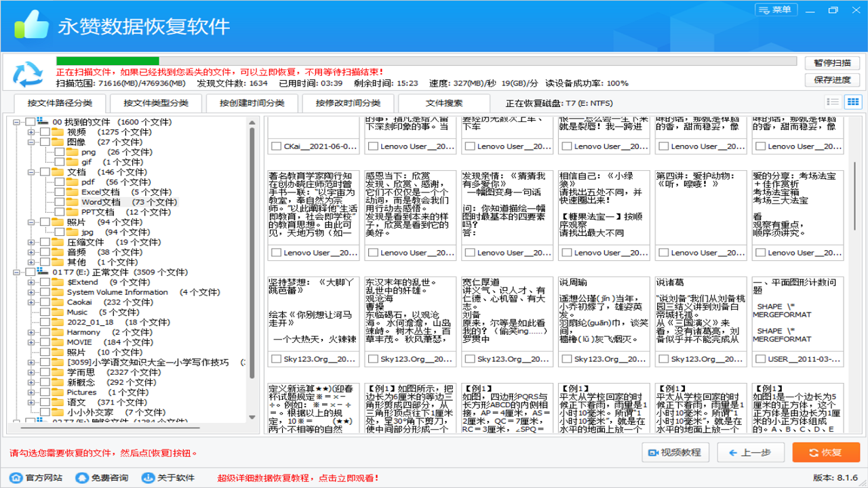
Task: Select the USER__2011-03 file checkbox
Action: click(x=760, y=359)
